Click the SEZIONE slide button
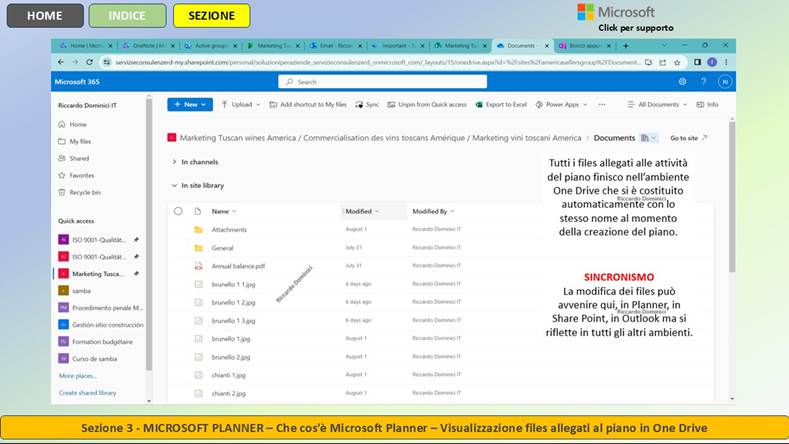The image size is (789, 444). (x=212, y=16)
